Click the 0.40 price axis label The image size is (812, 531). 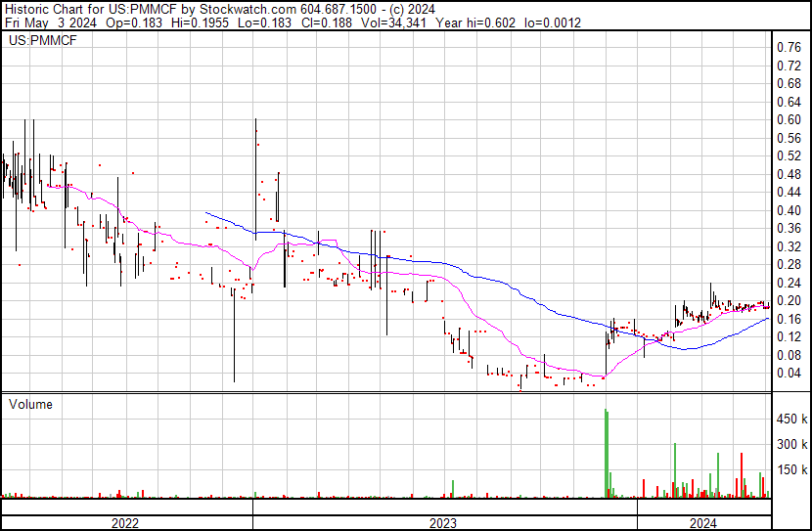pos(788,210)
